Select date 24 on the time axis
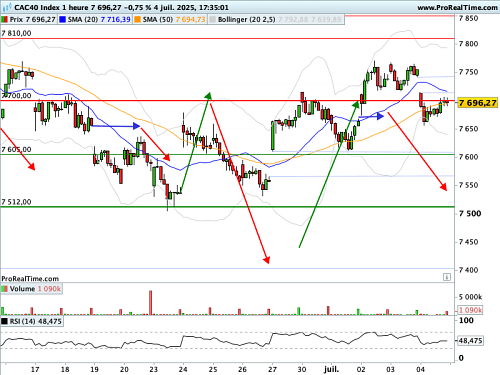Screen dimensions: 500x375 pyautogui.click(x=183, y=369)
